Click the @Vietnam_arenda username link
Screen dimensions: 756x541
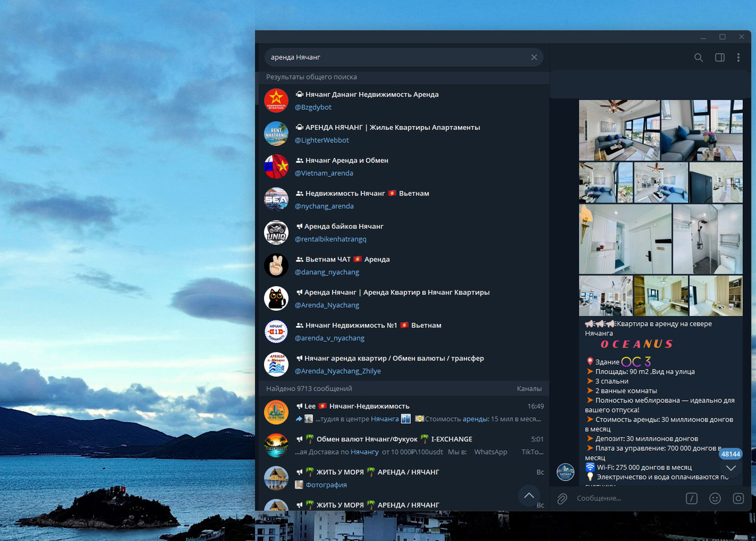point(324,173)
